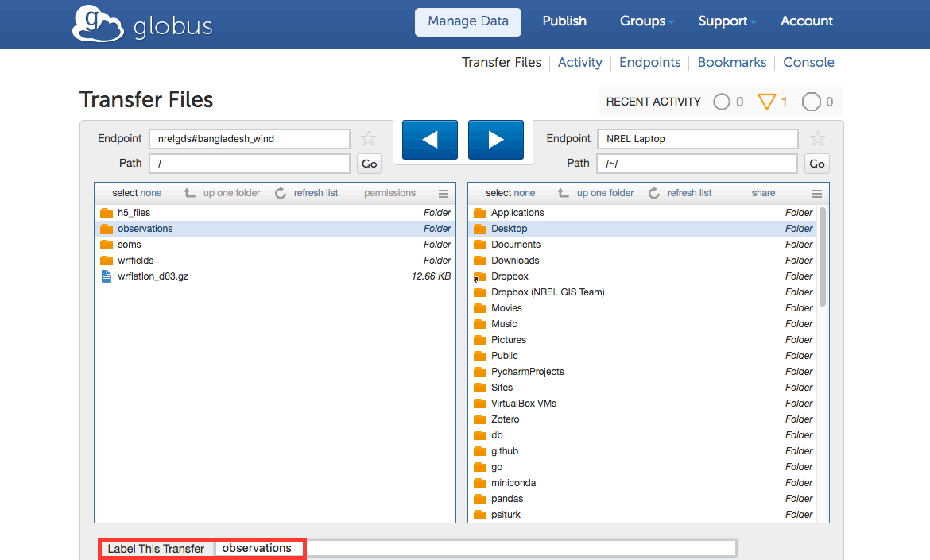The height and width of the screenshot is (560, 930).
Task: Click the right Path input showing /~/
Action: click(x=698, y=164)
